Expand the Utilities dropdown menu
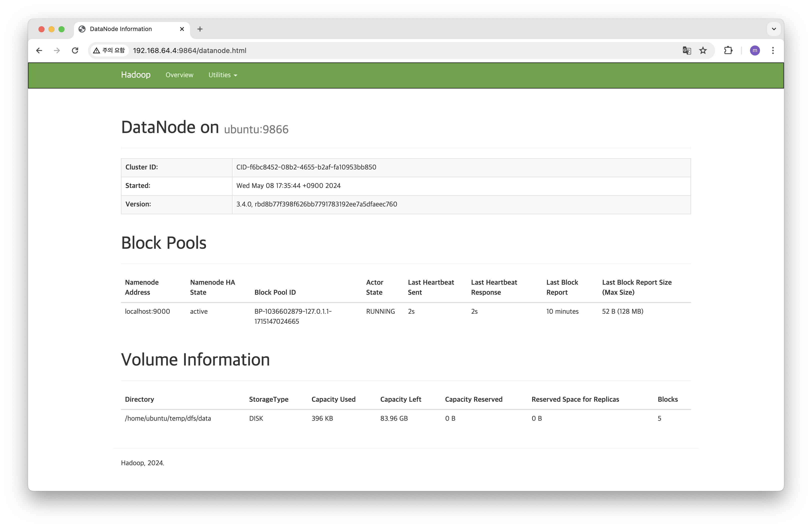This screenshot has width=812, height=528. [x=222, y=75]
